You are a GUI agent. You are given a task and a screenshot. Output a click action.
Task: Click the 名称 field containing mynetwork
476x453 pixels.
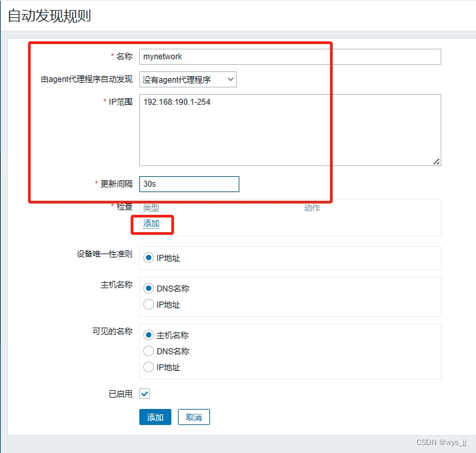click(x=290, y=57)
